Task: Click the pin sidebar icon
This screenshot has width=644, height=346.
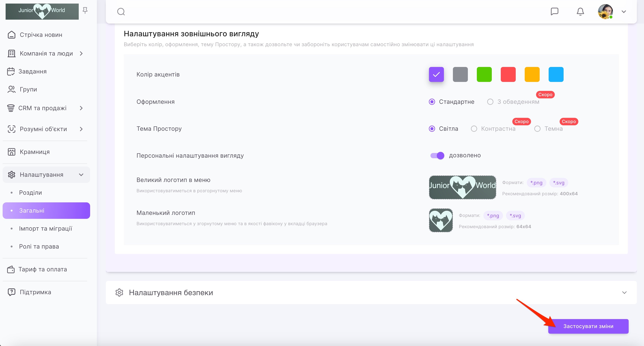Action: click(x=85, y=10)
